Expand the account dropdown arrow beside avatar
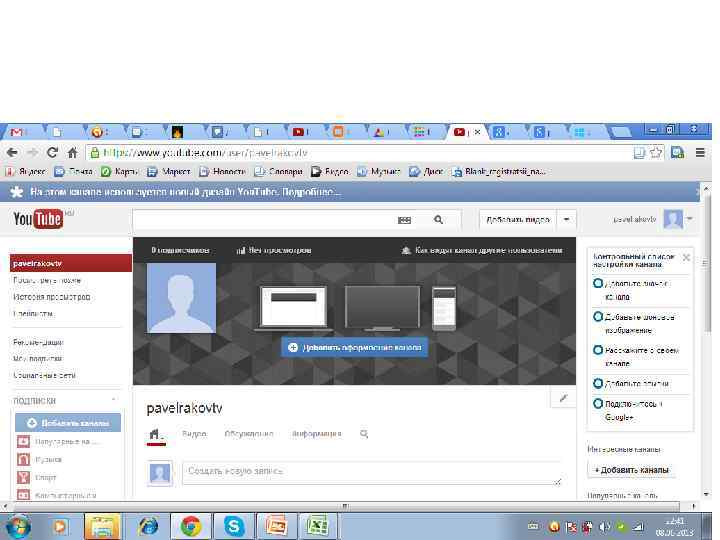 689,219
